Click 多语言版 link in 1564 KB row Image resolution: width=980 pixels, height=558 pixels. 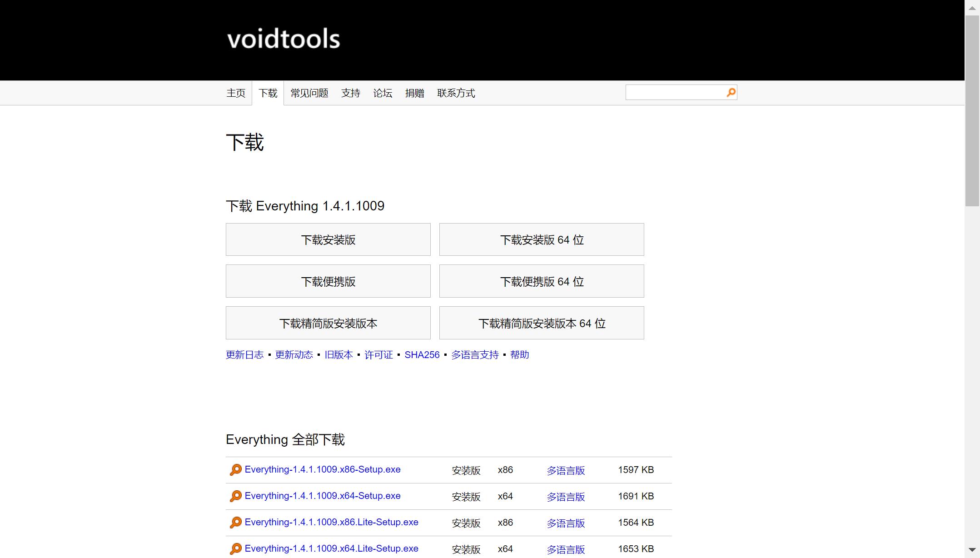point(566,523)
